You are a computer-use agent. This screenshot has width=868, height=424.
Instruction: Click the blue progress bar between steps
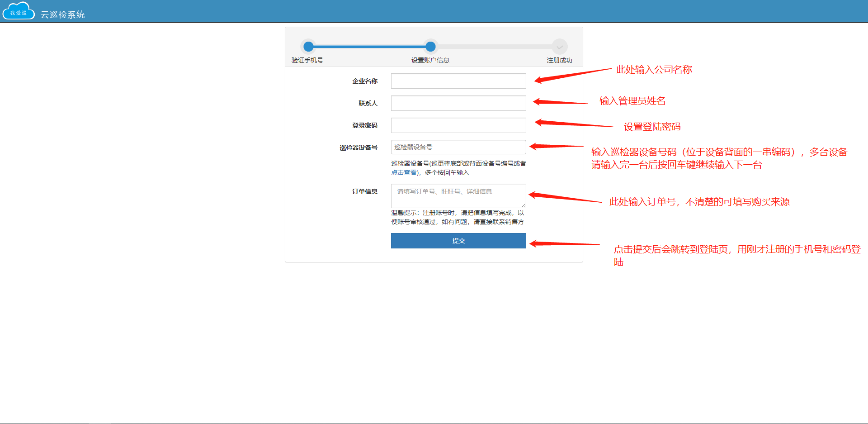369,47
